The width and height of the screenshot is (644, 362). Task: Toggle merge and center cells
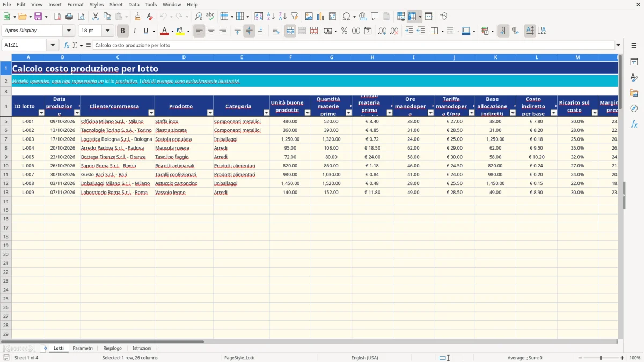pyautogui.click(x=290, y=31)
